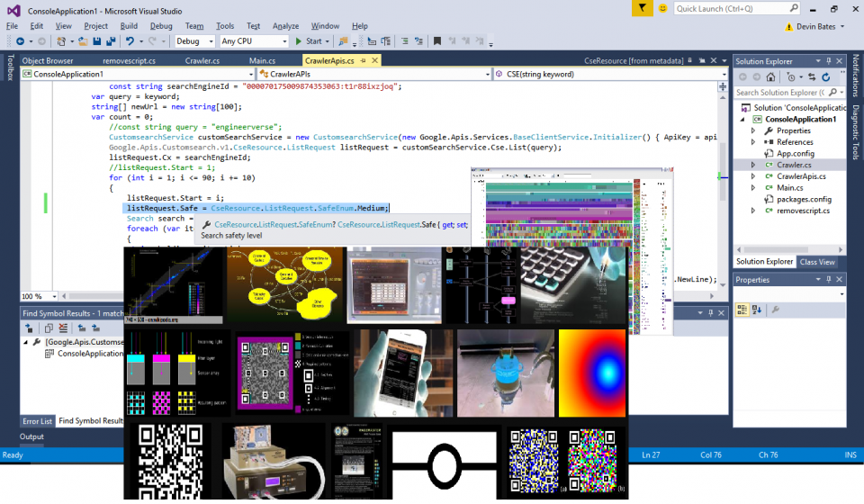Click the Comment out selected lines icon
Viewport: 864px width, 504px height.
tap(404, 41)
